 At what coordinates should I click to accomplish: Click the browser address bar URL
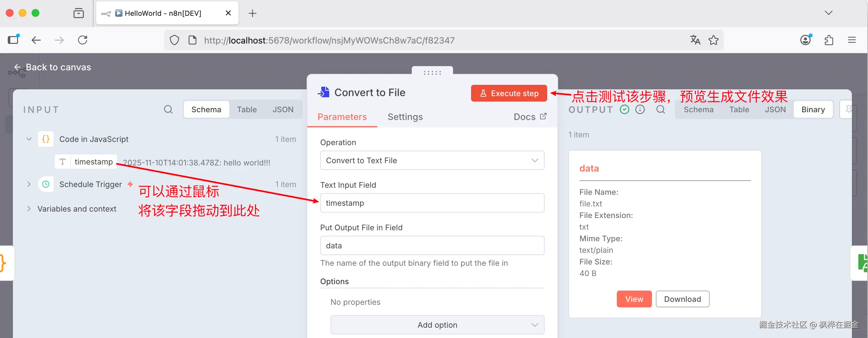329,40
